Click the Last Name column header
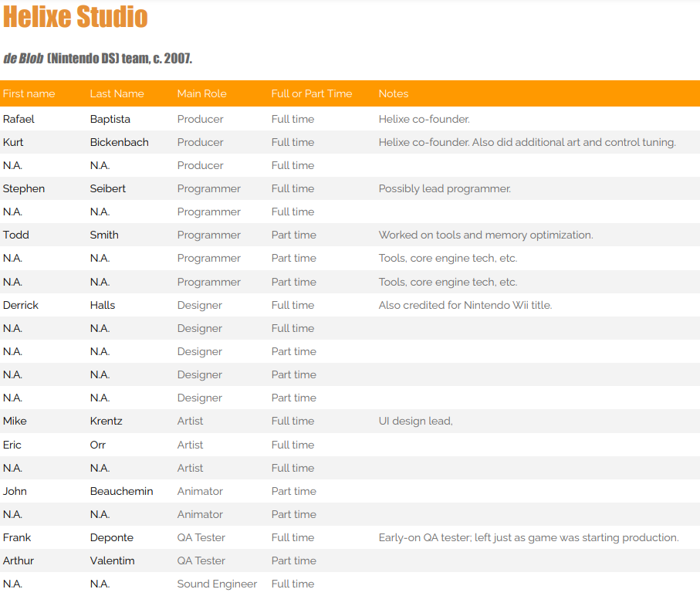The height and width of the screenshot is (596, 700). (x=117, y=93)
